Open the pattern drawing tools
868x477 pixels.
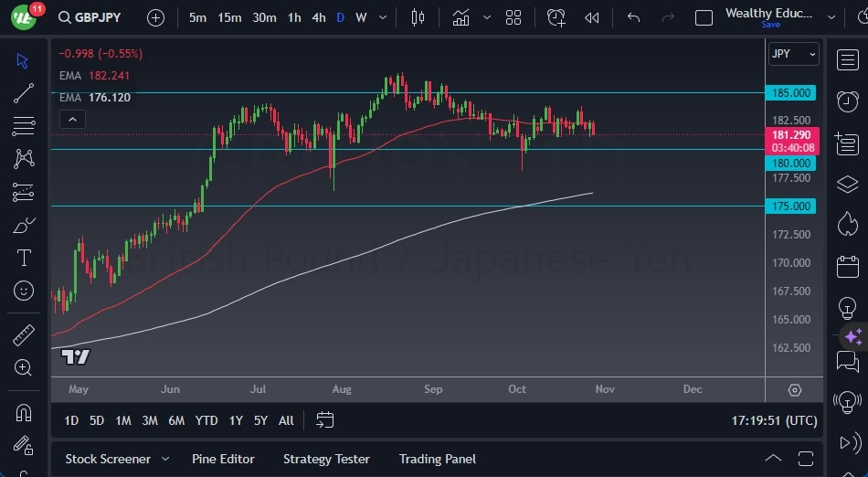(24, 159)
